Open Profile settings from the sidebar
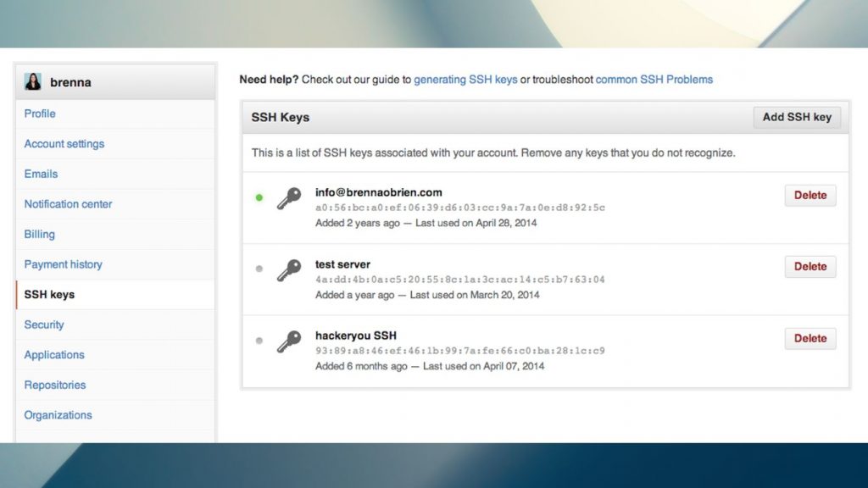The width and height of the screenshot is (868, 488). 39,114
